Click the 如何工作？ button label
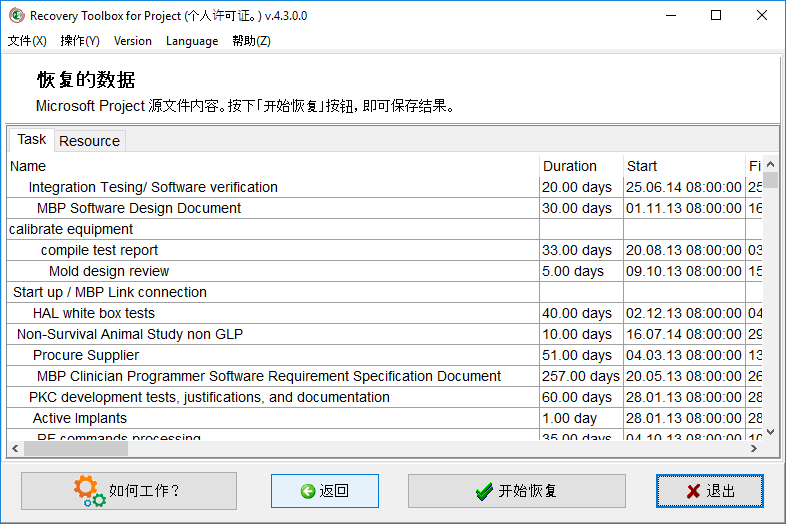This screenshot has height=524, width=786. coord(144,491)
